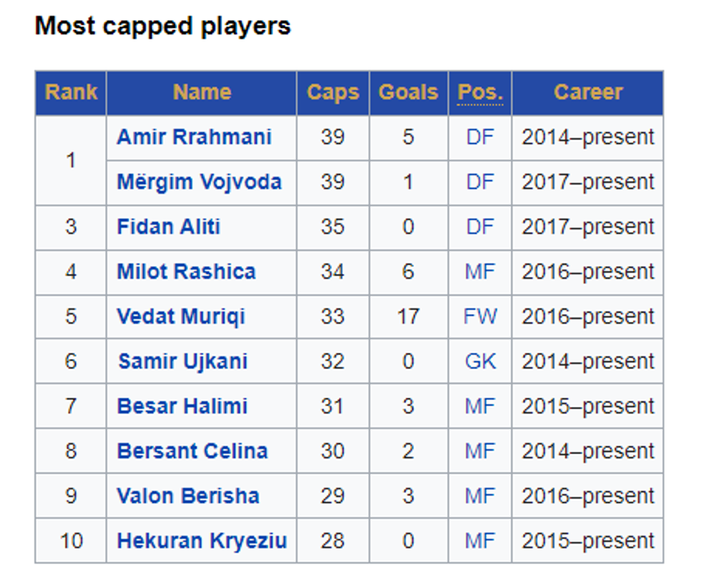The height and width of the screenshot is (588, 701).
Task: Select Milot Rashica link
Action: click(x=186, y=272)
